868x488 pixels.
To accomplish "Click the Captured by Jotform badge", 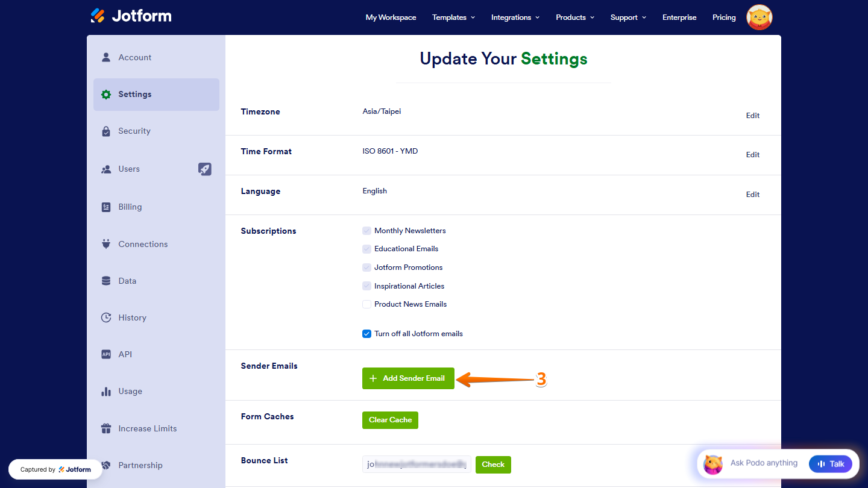I will [55, 469].
